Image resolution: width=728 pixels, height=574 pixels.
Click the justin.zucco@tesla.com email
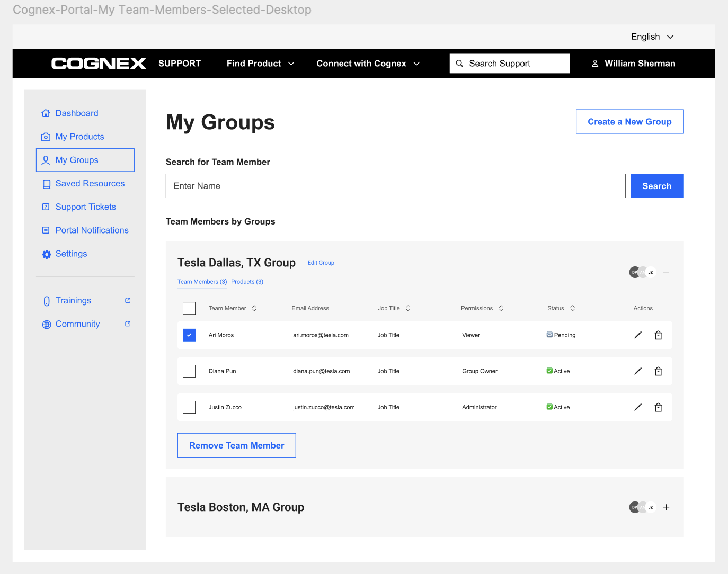point(324,407)
